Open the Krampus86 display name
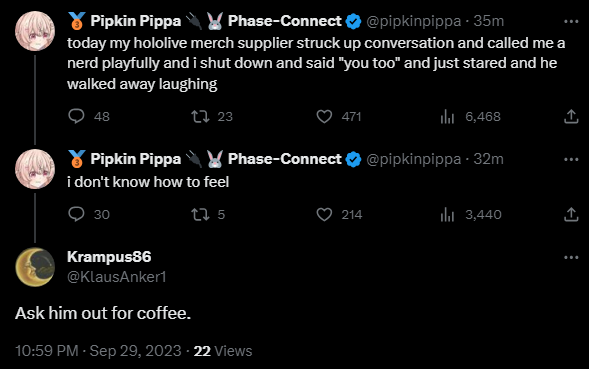 [109, 257]
